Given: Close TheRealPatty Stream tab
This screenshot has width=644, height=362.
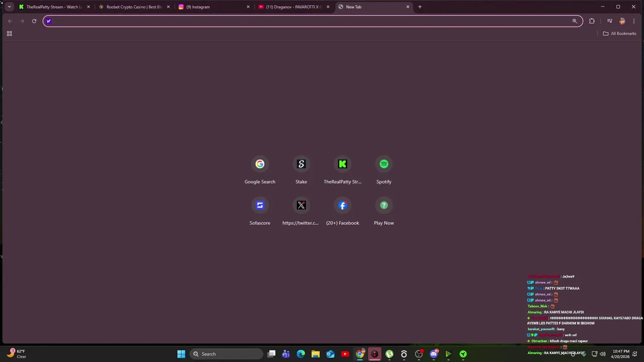Looking at the screenshot, I should coord(89,7).
